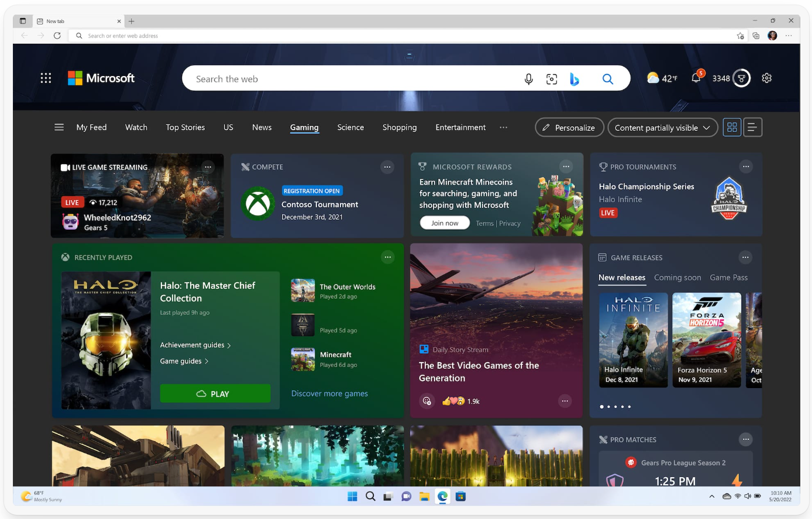The image size is (812, 519).
Task: Switch to grid layout view
Action: coord(732,127)
